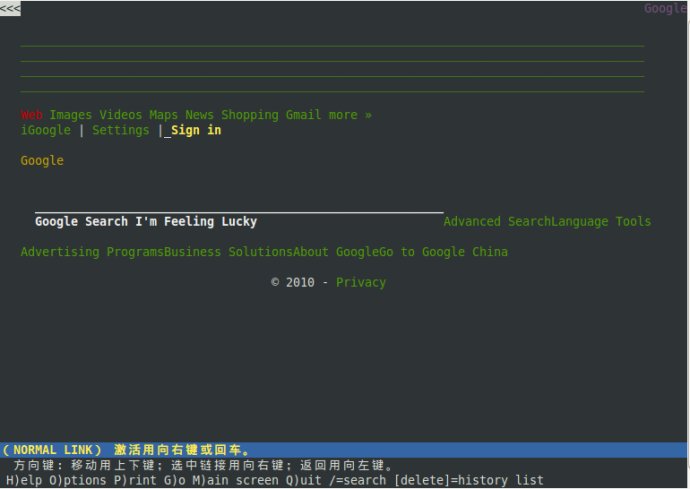The height and width of the screenshot is (489, 690).
Task: Open the About Google link
Action: tap(336, 252)
